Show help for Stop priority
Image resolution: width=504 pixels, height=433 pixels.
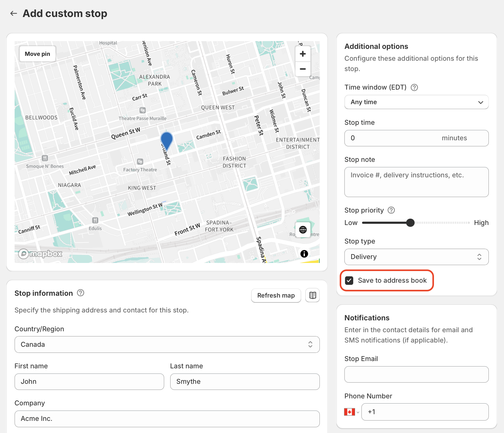click(x=392, y=210)
